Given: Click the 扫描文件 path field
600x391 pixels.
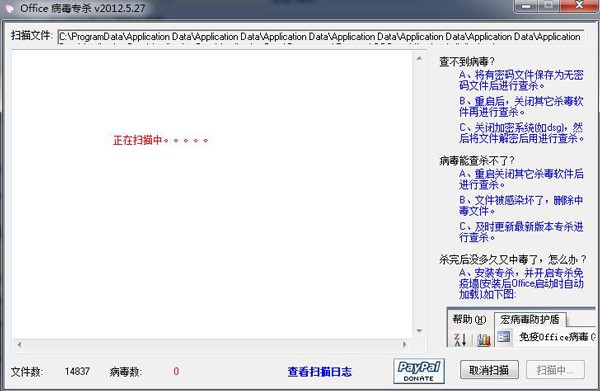Looking at the screenshot, I should tap(321, 37).
